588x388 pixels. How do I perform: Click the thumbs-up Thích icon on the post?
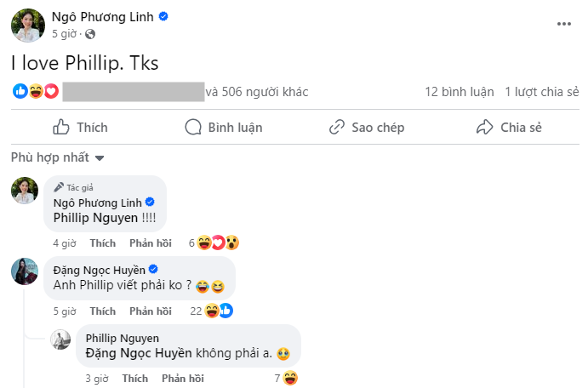tap(61, 128)
